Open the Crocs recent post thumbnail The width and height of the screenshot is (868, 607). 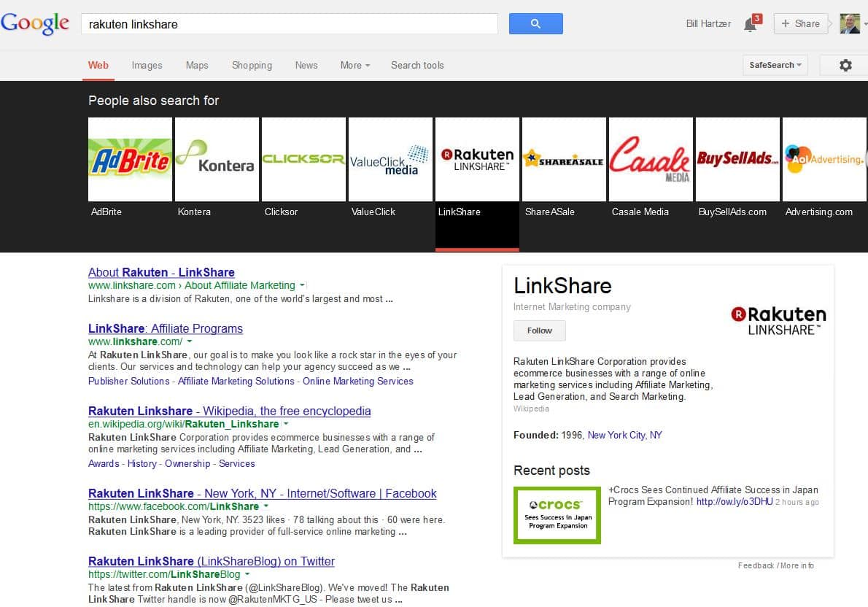click(557, 515)
